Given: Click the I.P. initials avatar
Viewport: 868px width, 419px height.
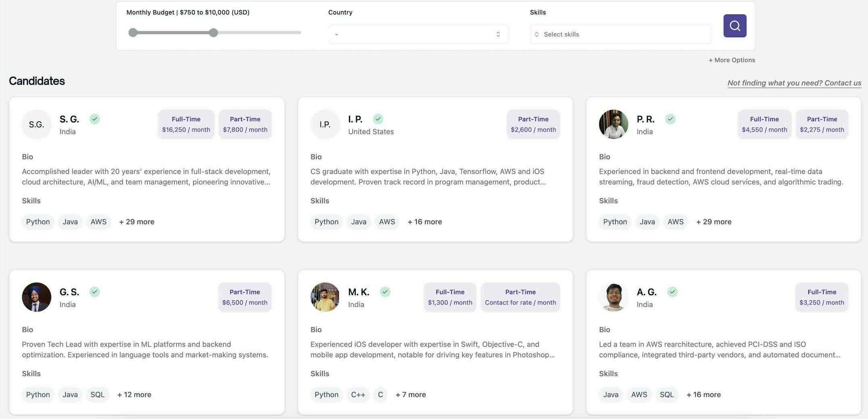Looking at the screenshot, I should point(325,124).
